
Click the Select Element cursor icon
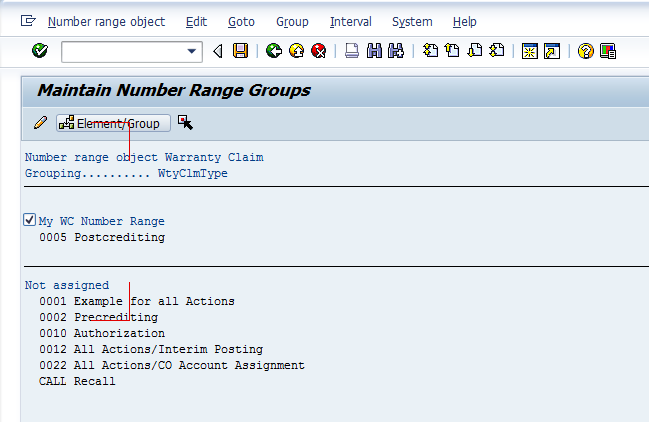[x=185, y=122]
